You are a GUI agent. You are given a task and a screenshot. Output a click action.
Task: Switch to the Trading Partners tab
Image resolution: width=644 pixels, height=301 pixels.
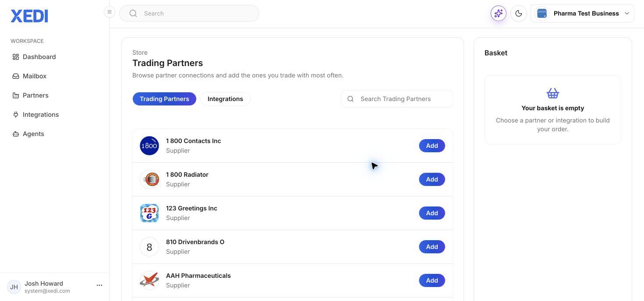click(164, 99)
